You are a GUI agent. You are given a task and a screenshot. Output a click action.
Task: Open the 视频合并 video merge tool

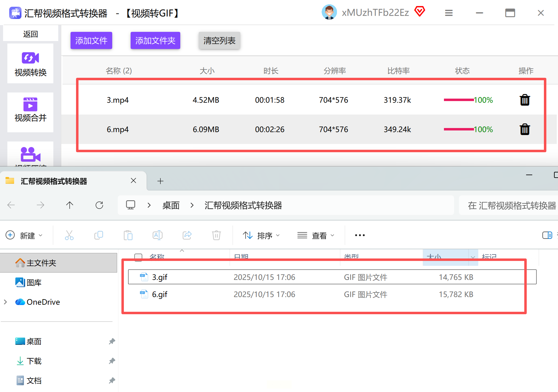(30, 110)
